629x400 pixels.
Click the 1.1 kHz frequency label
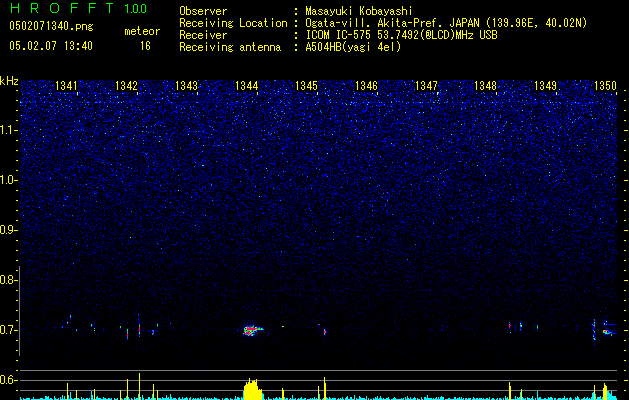[x=9, y=130]
